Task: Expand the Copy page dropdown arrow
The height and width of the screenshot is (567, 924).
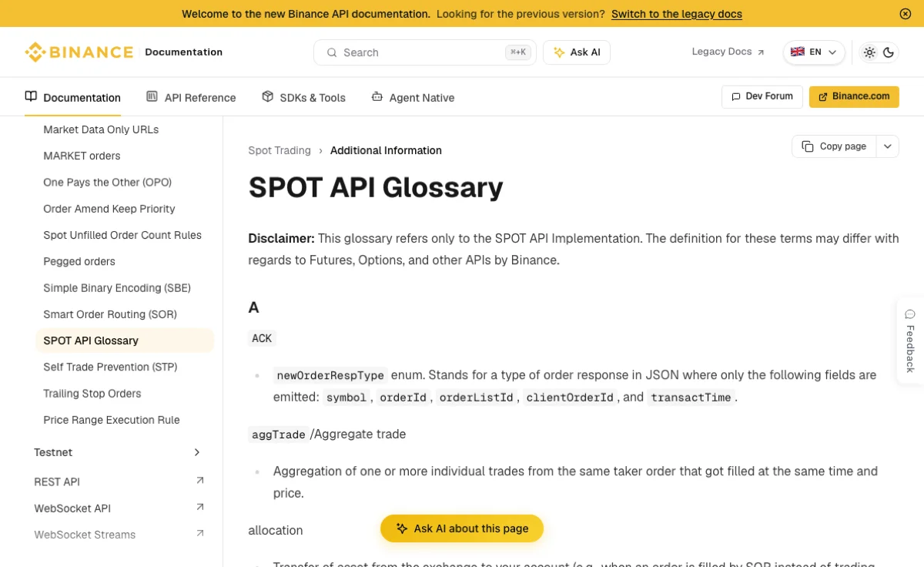Action: click(x=888, y=146)
